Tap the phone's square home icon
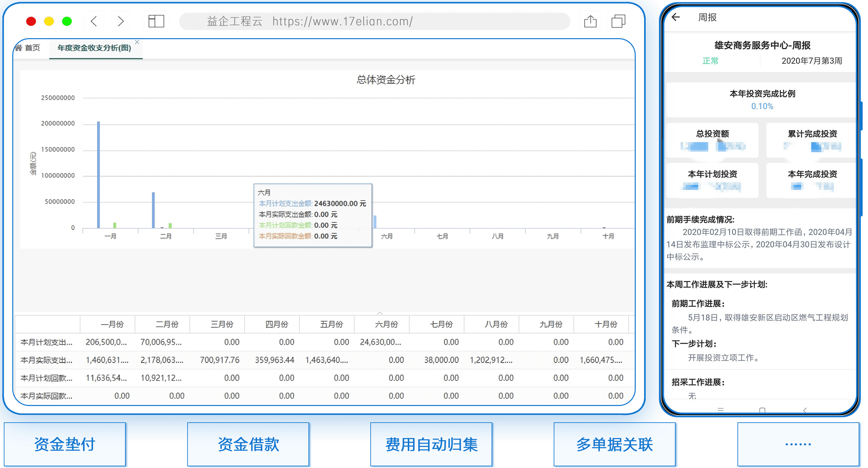Viewport: 868px width, 468px height. click(762, 410)
